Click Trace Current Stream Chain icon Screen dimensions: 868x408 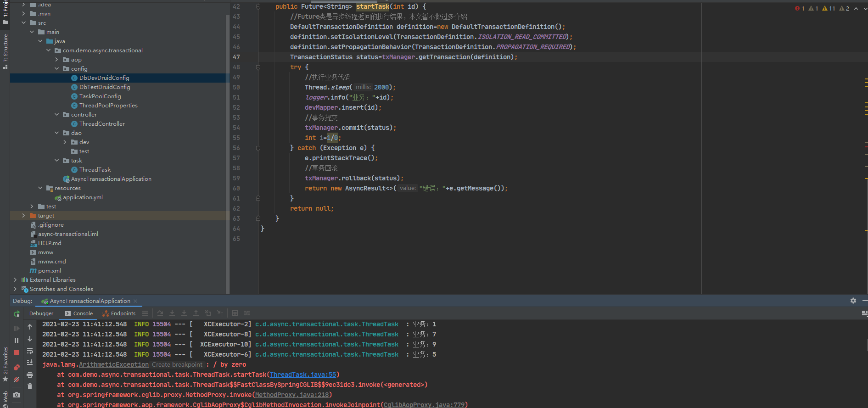247,313
